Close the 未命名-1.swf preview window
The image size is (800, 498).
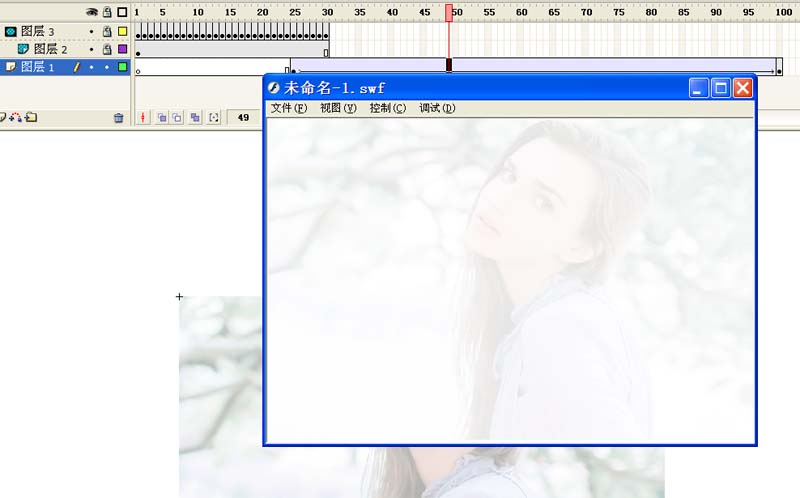(743, 88)
